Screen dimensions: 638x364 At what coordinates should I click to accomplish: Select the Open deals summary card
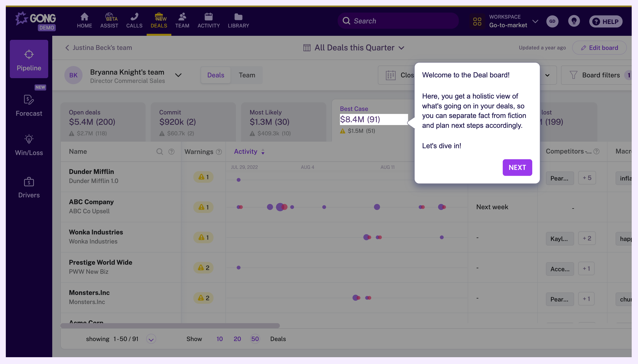103,122
